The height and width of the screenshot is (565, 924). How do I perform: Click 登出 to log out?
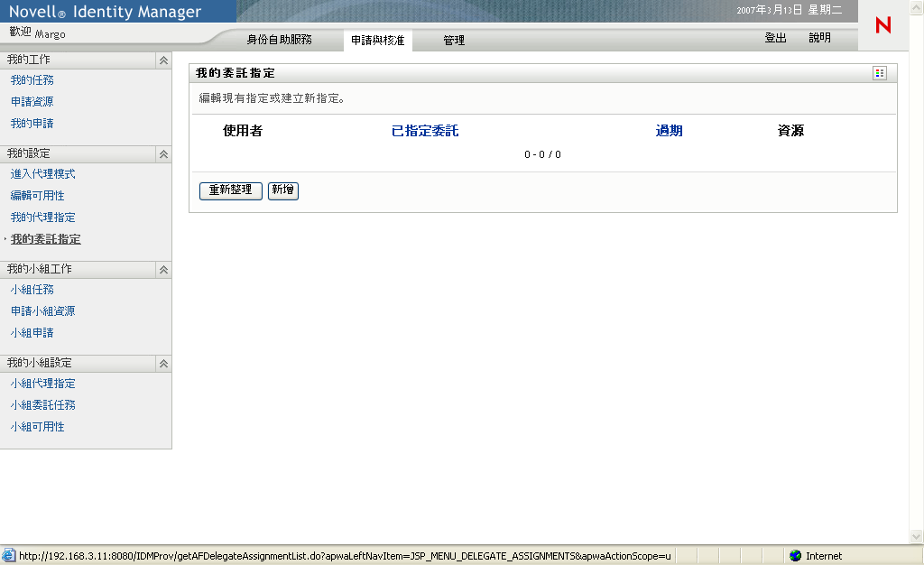click(774, 40)
